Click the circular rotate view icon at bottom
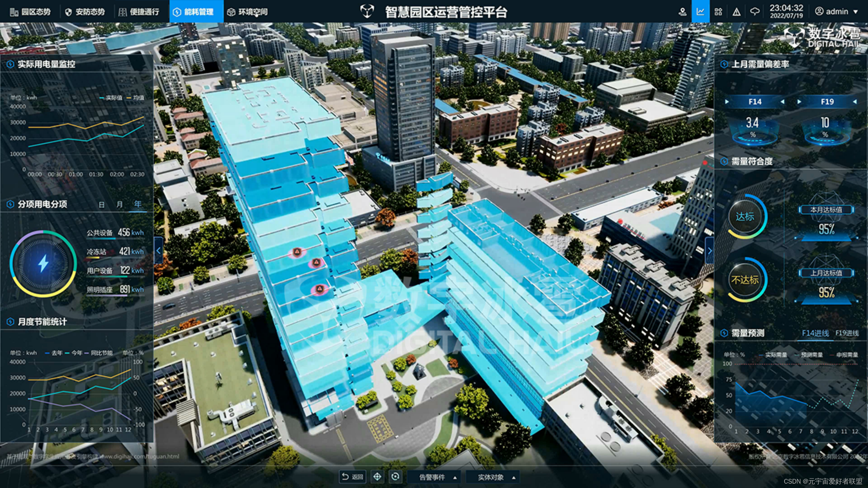 click(x=395, y=477)
